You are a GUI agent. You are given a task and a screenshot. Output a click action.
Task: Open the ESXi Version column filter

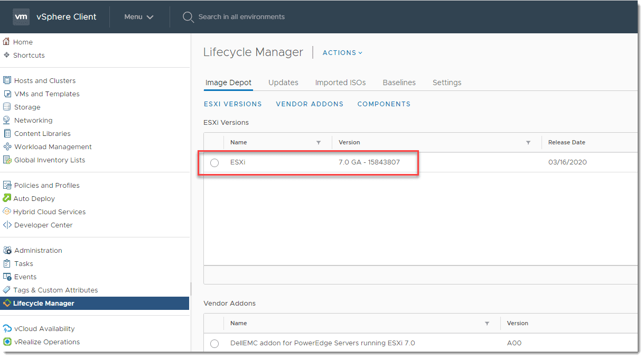click(528, 143)
